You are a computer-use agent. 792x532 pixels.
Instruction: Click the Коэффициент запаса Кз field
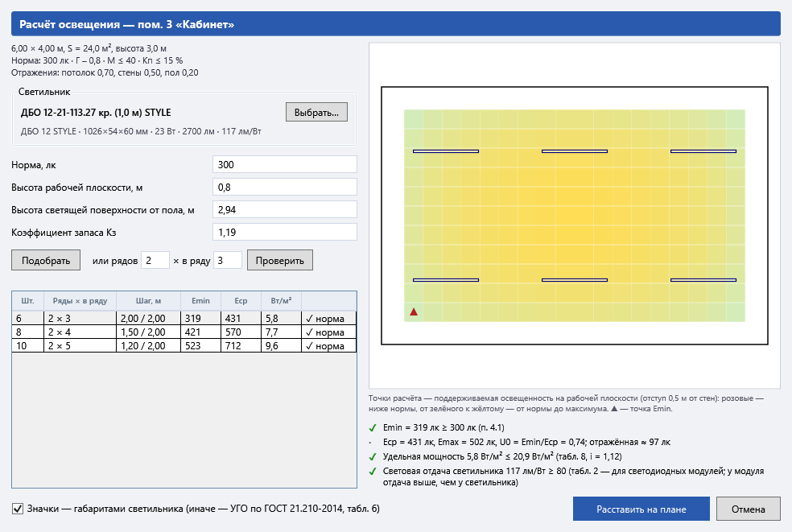pos(285,233)
